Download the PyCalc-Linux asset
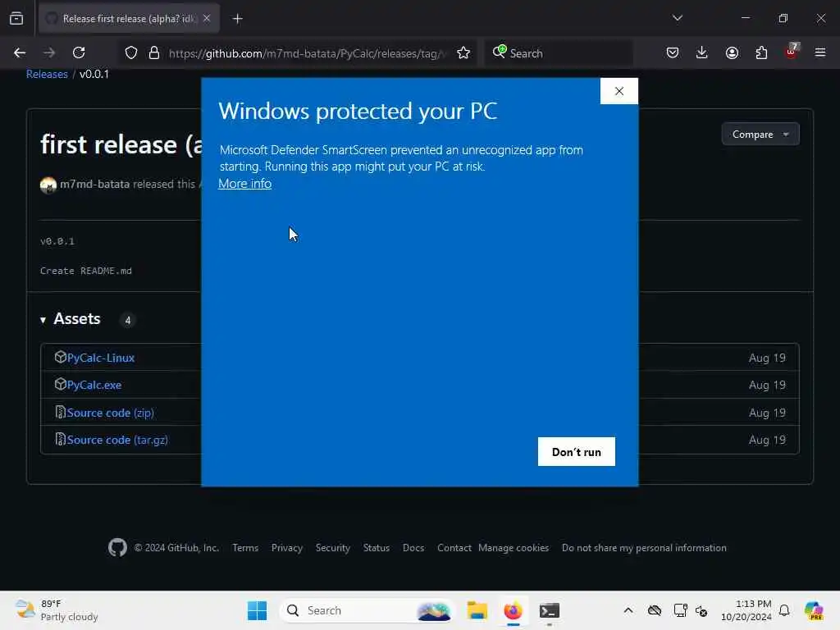The width and height of the screenshot is (840, 630). [101, 358]
